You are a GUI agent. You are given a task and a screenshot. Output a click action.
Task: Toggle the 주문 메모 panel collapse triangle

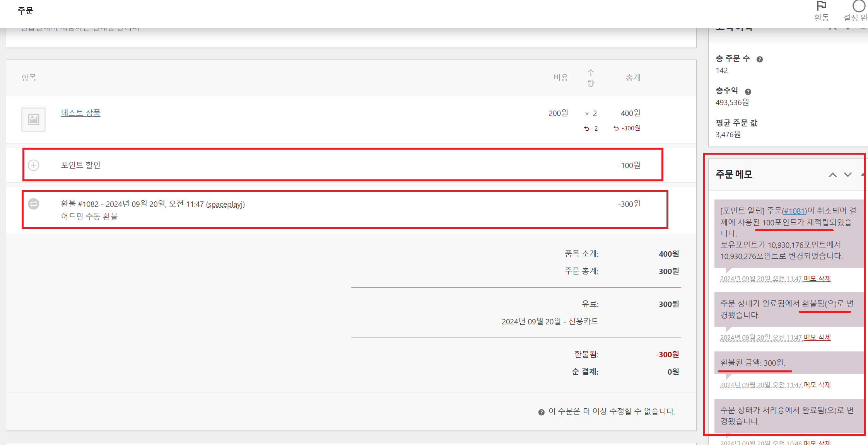click(863, 175)
